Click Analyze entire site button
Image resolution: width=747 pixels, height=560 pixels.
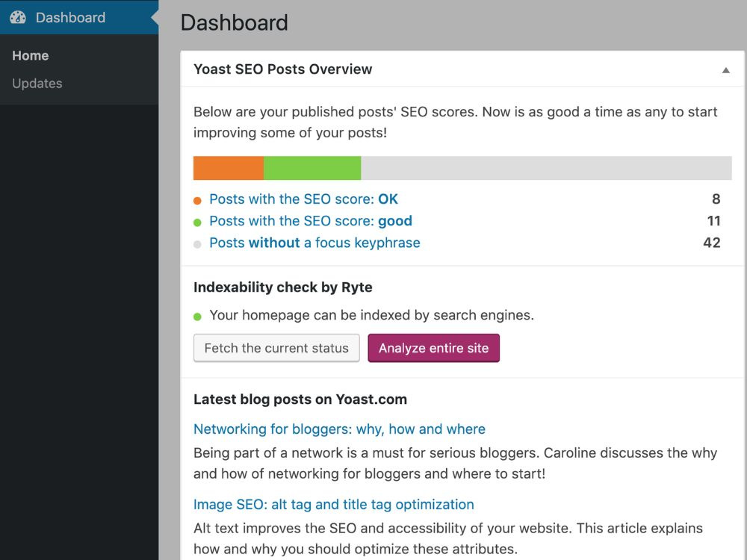pyautogui.click(x=433, y=348)
